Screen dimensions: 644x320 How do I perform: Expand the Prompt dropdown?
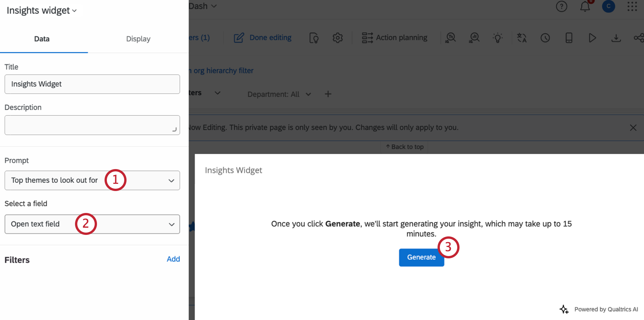[x=92, y=180]
